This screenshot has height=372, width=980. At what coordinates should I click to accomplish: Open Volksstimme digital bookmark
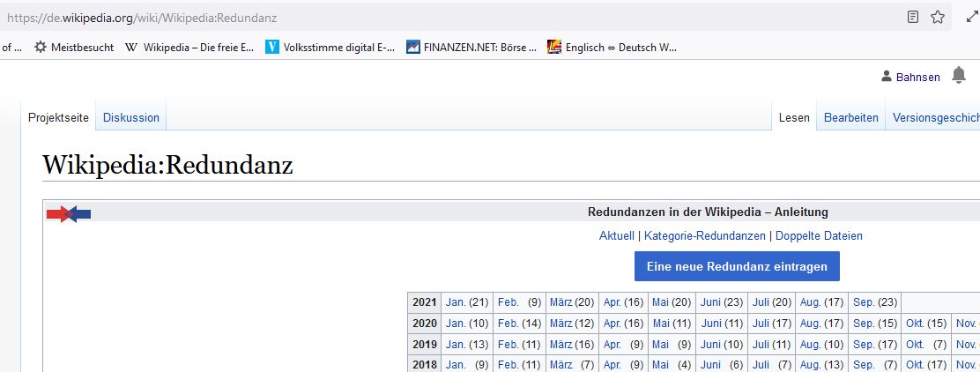(x=330, y=47)
